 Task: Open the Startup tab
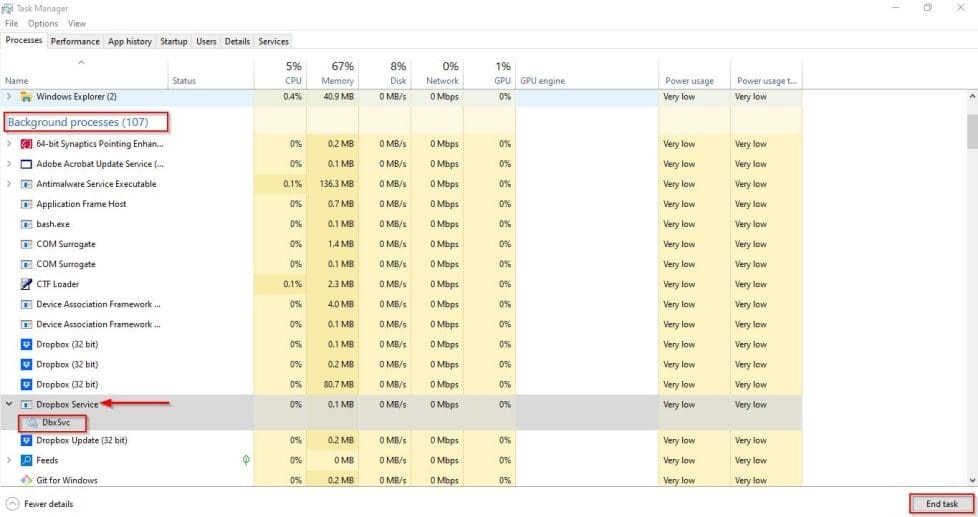[x=173, y=41]
